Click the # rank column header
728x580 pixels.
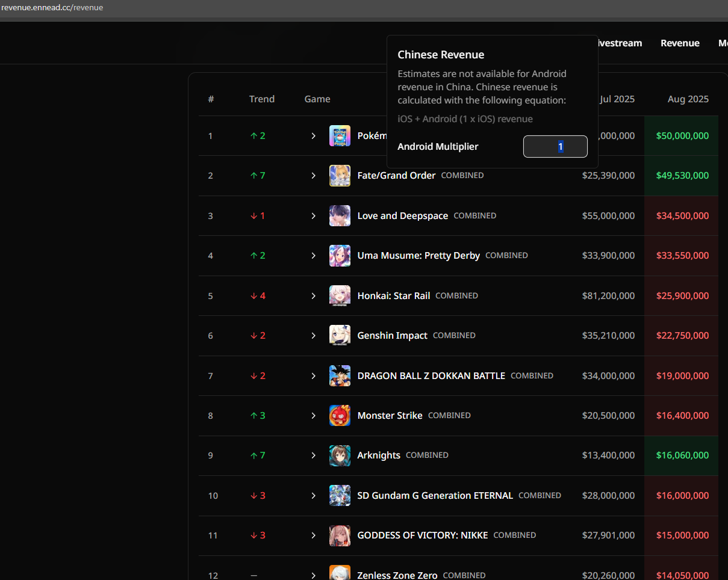click(x=211, y=99)
